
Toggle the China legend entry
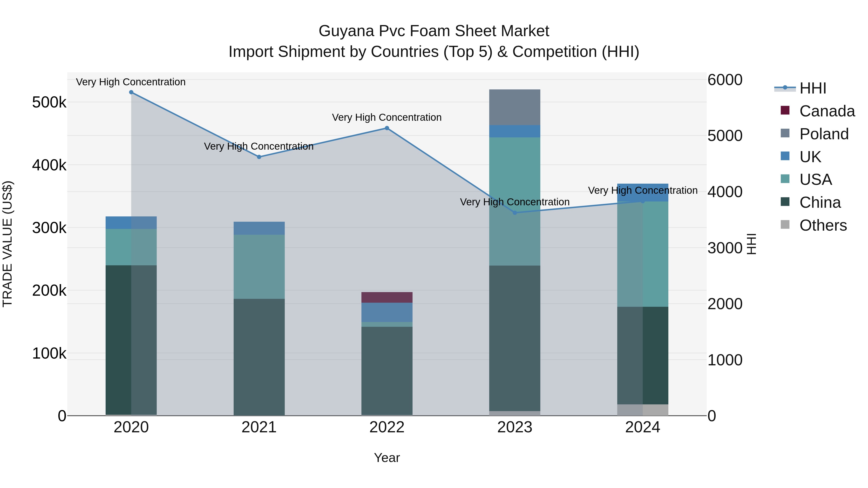pos(810,202)
